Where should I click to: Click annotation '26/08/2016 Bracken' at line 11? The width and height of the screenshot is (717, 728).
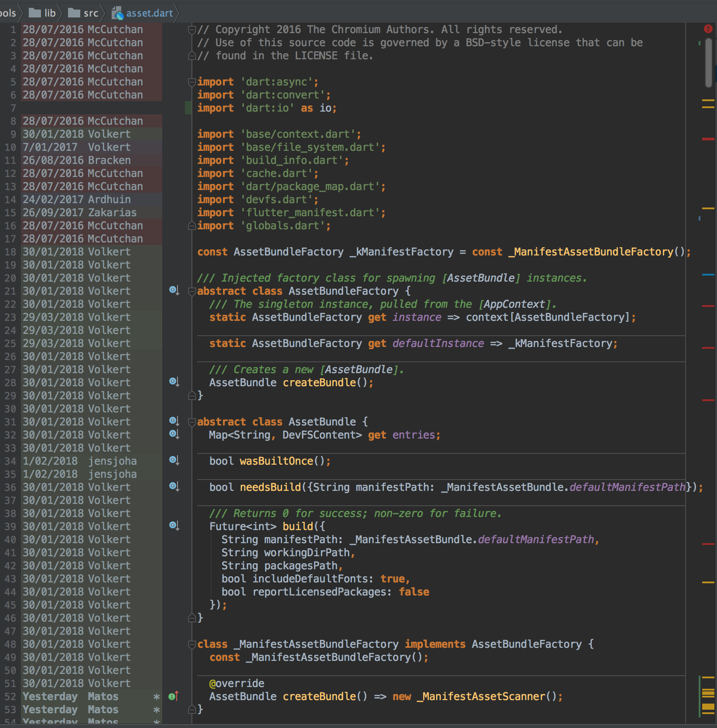coord(77,160)
